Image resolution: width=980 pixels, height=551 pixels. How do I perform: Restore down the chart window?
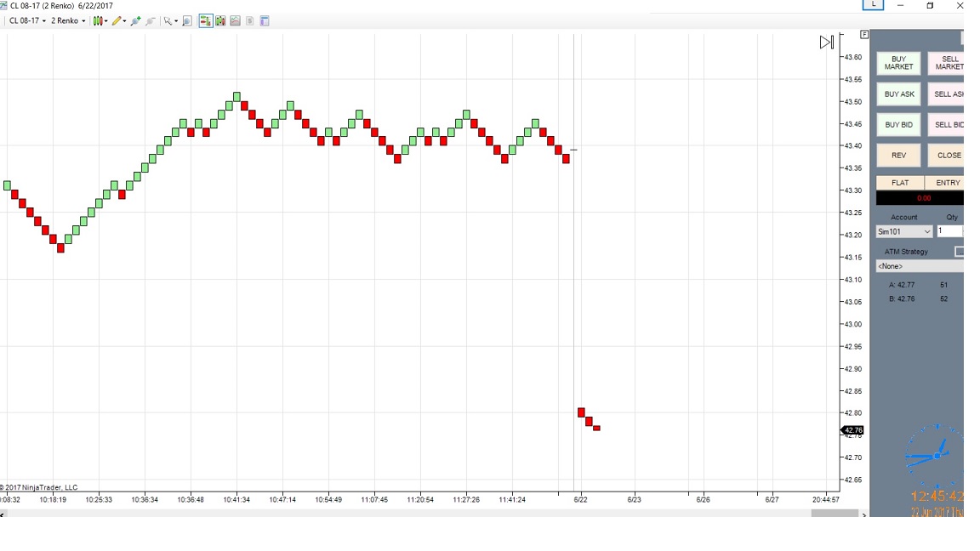[x=930, y=6]
